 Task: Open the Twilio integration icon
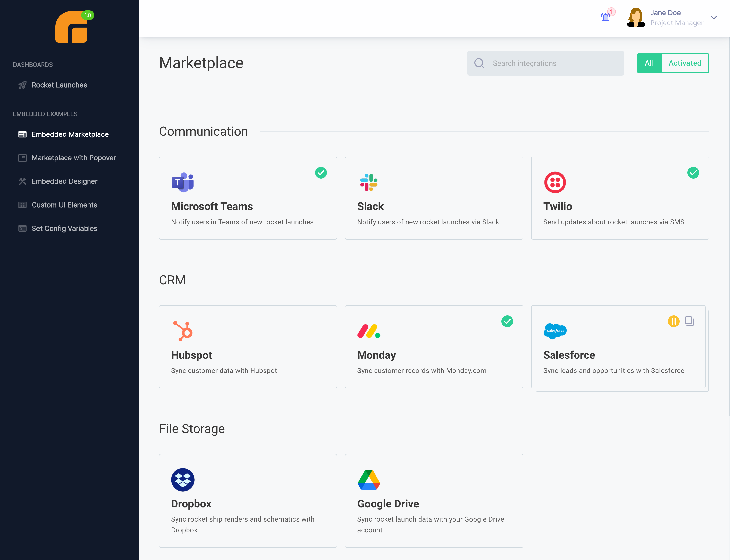tap(555, 182)
